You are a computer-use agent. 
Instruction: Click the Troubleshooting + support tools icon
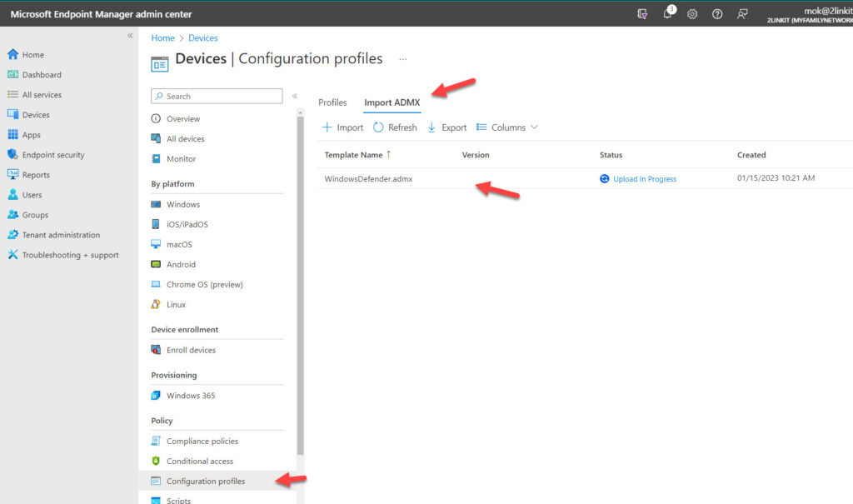pyautogui.click(x=12, y=255)
